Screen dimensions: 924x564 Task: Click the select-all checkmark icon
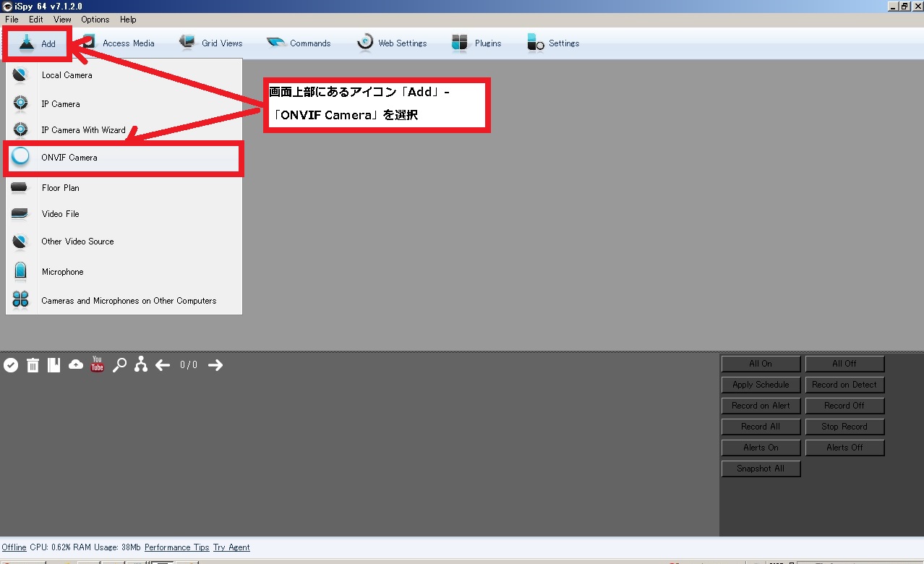pyautogui.click(x=11, y=365)
